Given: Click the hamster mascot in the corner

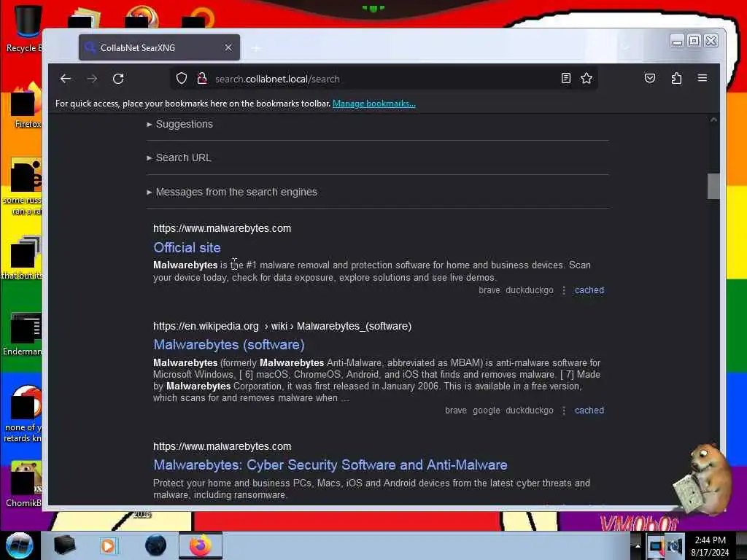Looking at the screenshot, I should pyautogui.click(x=703, y=478).
